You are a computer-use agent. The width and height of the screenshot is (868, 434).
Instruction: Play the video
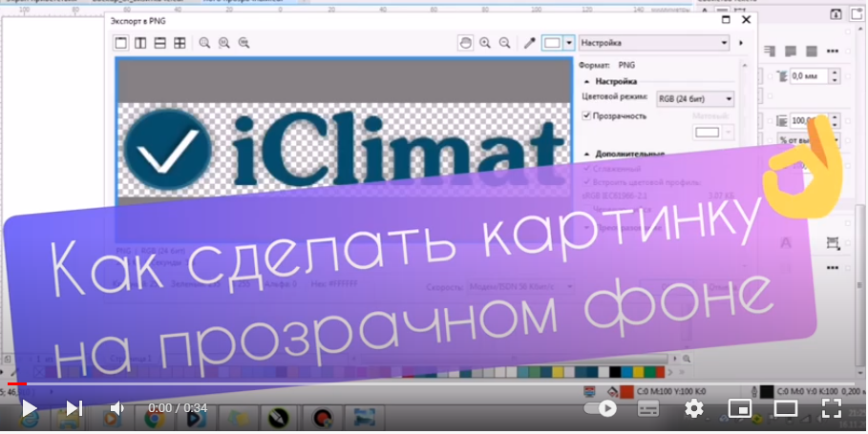click(x=29, y=408)
